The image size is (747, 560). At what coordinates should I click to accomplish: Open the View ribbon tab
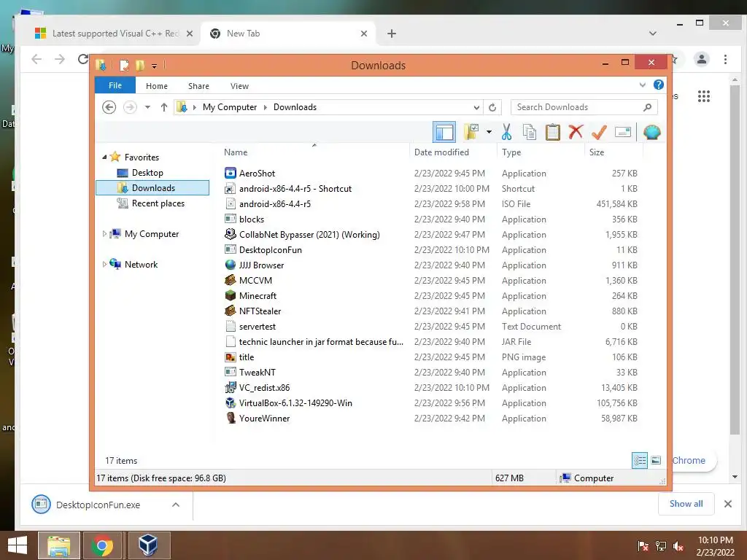(239, 86)
